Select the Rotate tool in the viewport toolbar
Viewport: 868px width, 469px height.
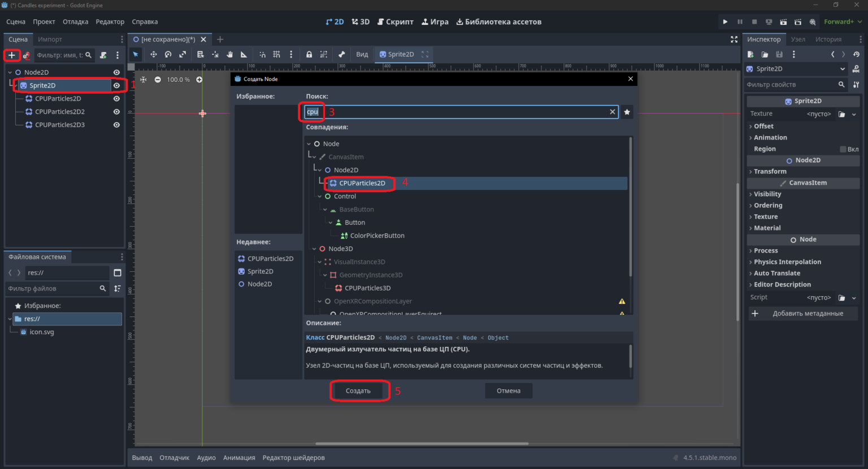pyautogui.click(x=168, y=54)
